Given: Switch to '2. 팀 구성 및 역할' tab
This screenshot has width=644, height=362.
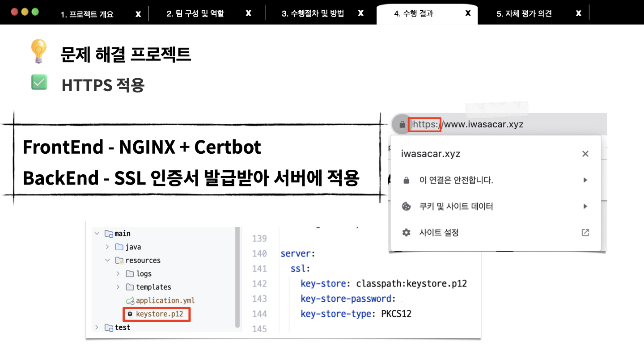Looking at the screenshot, I should click(195, 14).
